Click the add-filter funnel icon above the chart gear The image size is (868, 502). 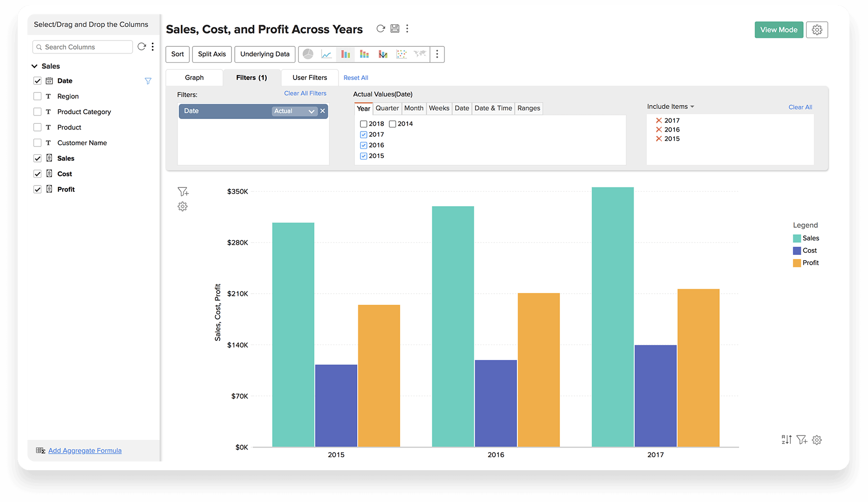(x=183, y=192)
